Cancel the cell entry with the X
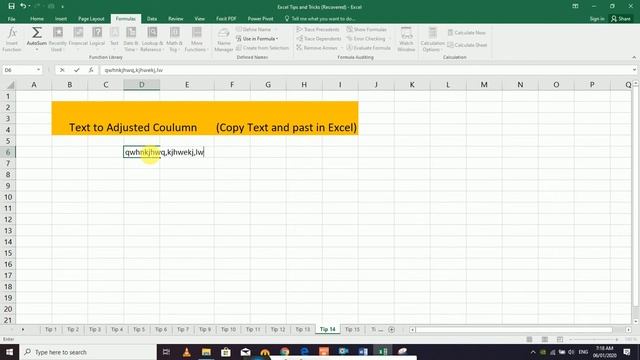 (x=62, y=70)
